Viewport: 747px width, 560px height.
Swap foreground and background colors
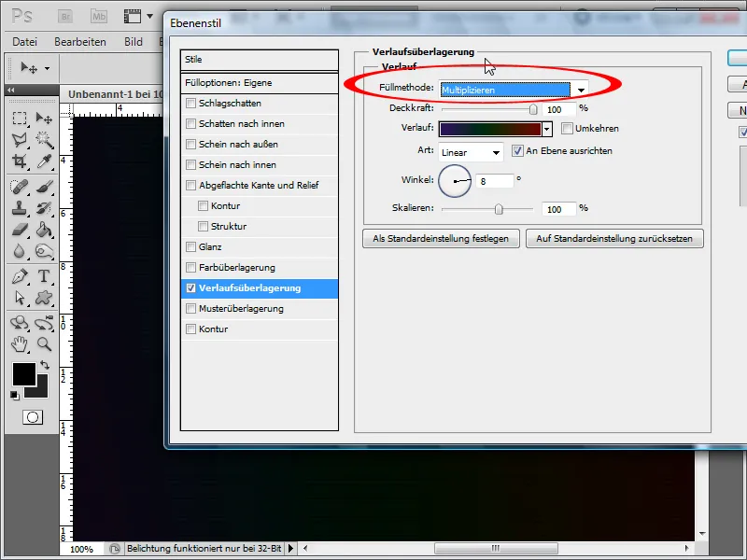point(45,365)
